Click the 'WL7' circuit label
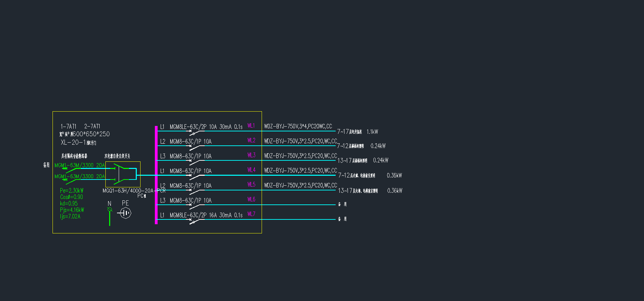The width and height of the screenshot is (644, 301). 251,214
